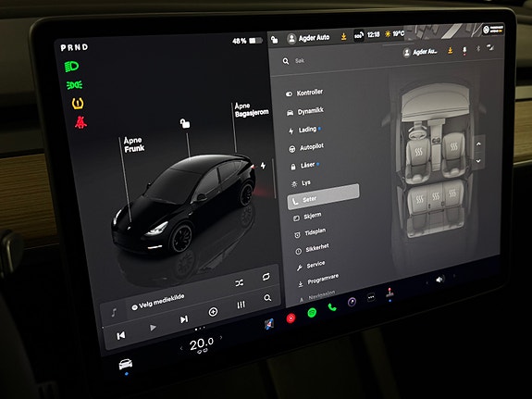Open climate controls via 20.0 temperature

(202, 344)
